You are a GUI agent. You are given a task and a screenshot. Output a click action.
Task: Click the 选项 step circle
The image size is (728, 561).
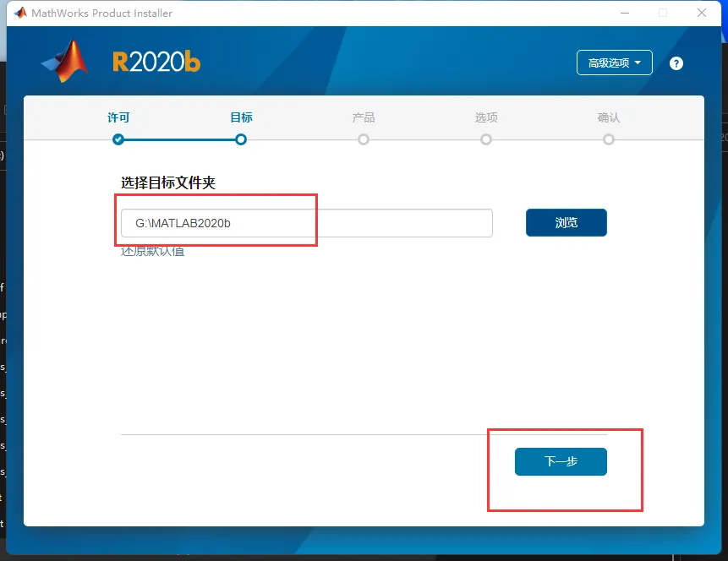(x=486, y=139)
